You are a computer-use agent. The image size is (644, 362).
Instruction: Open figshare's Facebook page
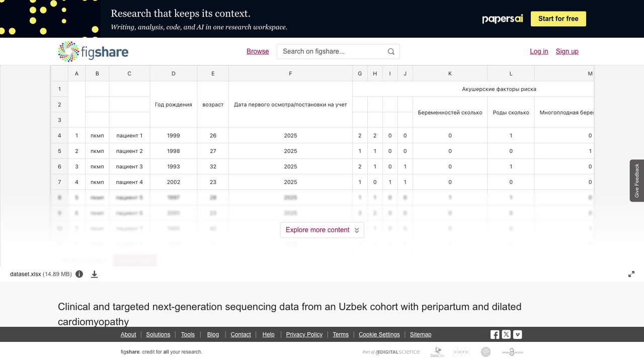[x=495, y=334]
